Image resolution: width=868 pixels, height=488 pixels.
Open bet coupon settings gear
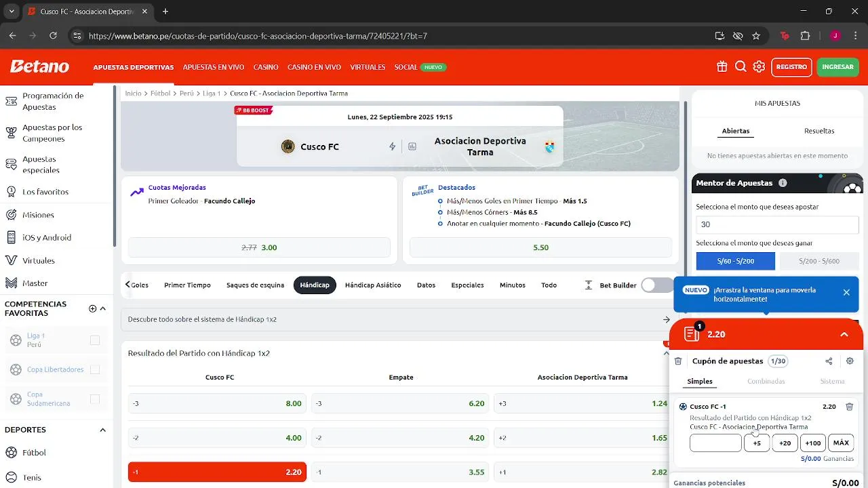pyautogui.click(x=850, y=361)
